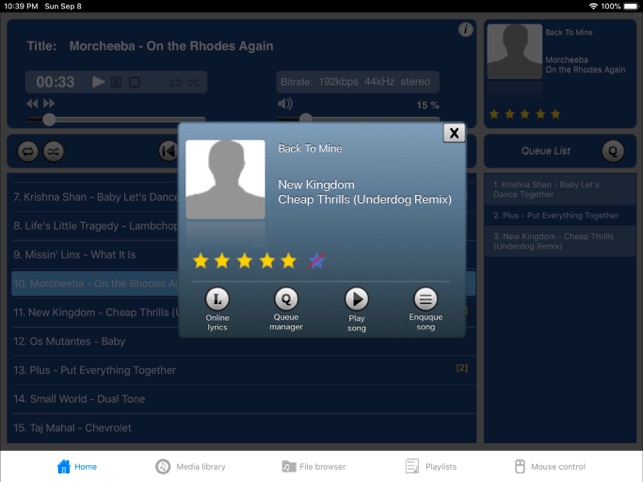Click the fast-forward double-arrow icon

(49, 103)
